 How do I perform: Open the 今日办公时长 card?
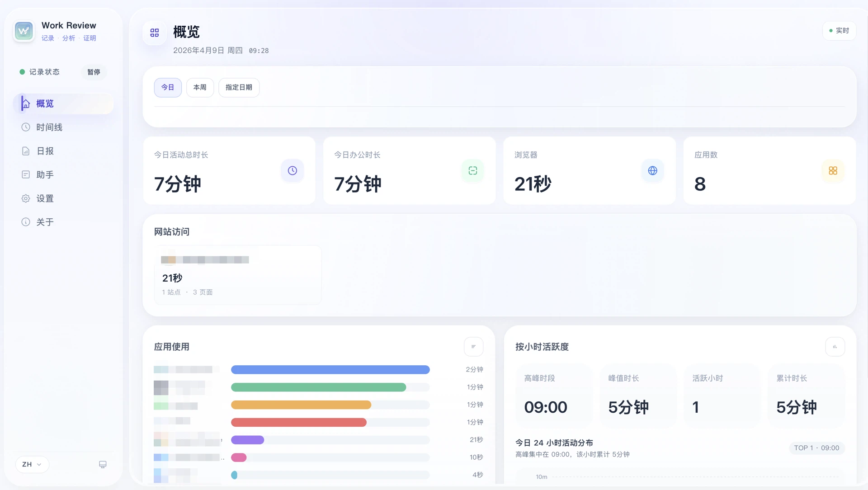point(410,171)
